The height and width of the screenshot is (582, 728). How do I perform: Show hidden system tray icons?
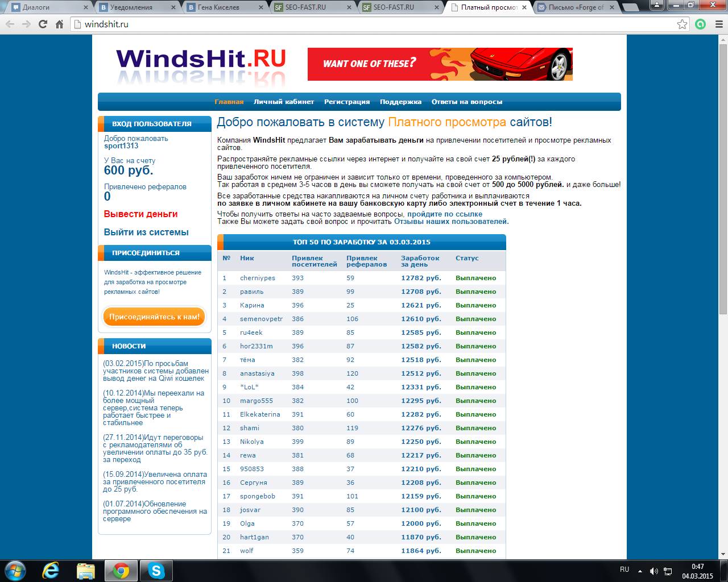[640, 570]
